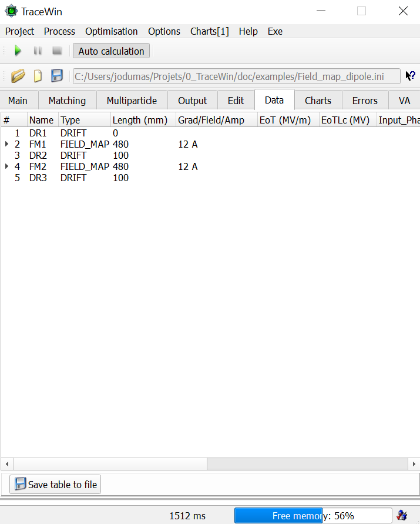Click the Free memory progress bar
Image resolution: width=420 pixels, height=524 pixels.
(x=313, y=516)
